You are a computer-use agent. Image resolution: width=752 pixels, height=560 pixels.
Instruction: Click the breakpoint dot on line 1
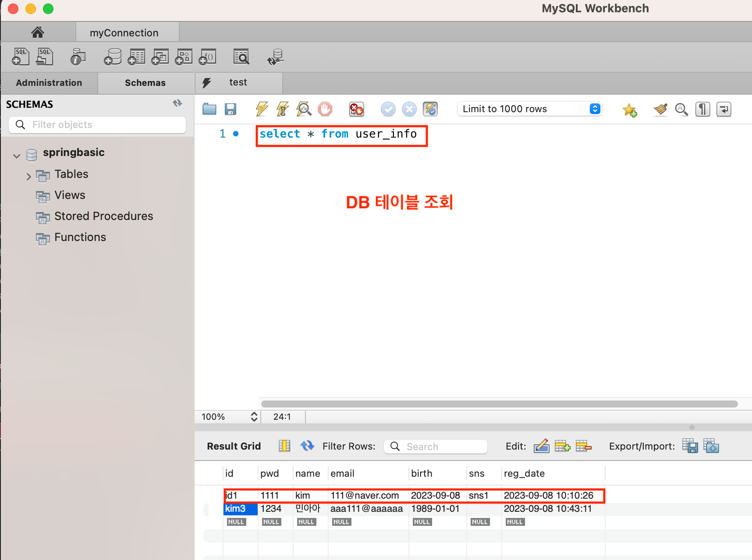pyautogui.click(x=236, y=134)
